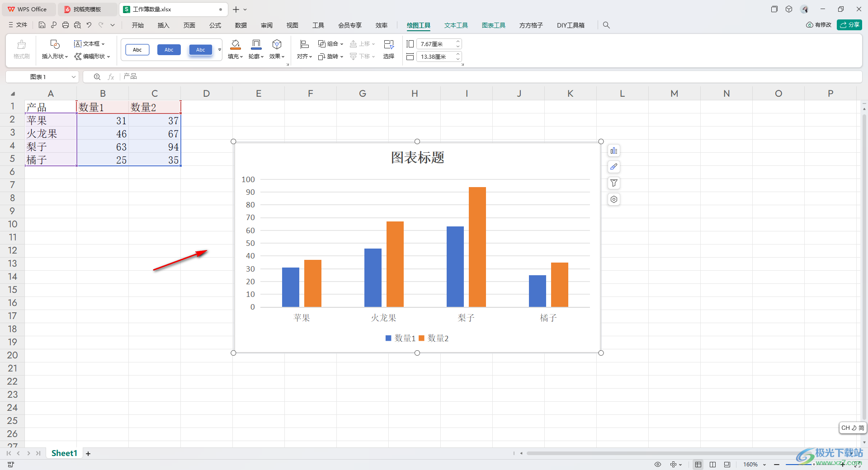The image size is (868, 470).
Task: Click the Redo arrow icon
Action: [x=101, y=25]
